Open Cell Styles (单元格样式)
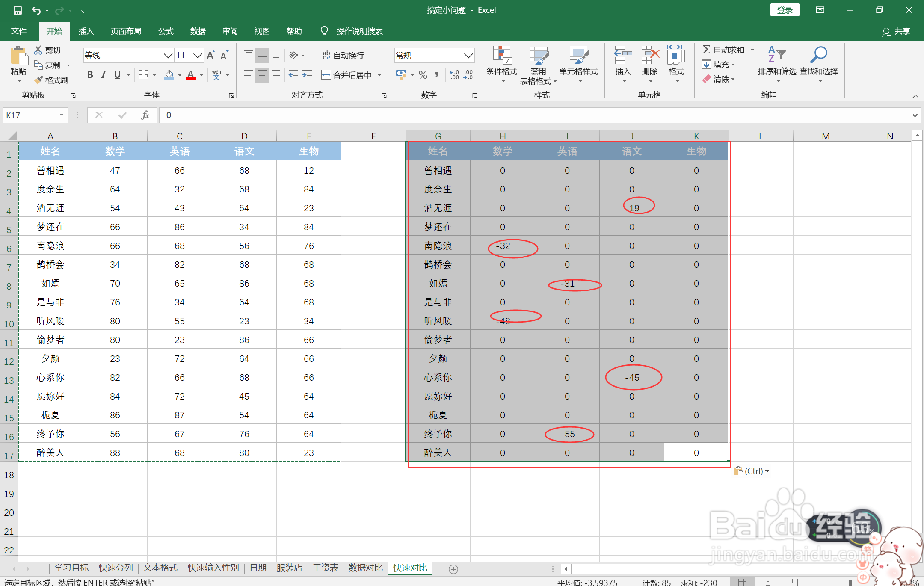The width and height of the screenshot is (924, 586). pos(579,65)
